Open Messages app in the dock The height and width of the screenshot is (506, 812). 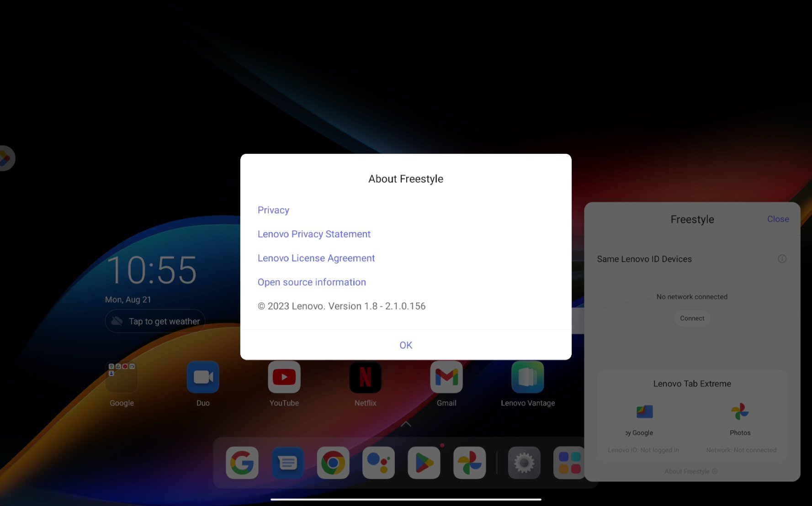coord(287,463)
